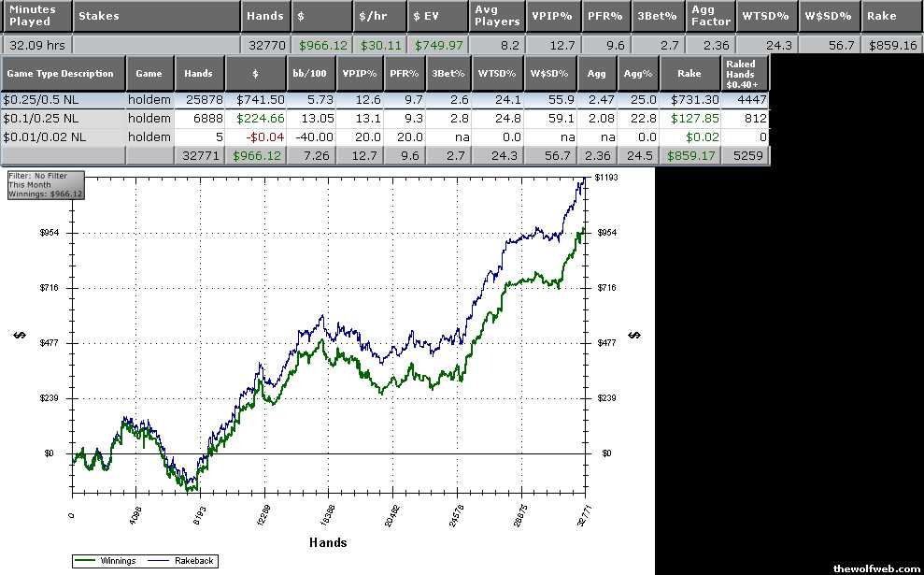Viewport: 924px width, 575px height.
Task: Click the Rakeback legend entry
Action: pos(193,561)
